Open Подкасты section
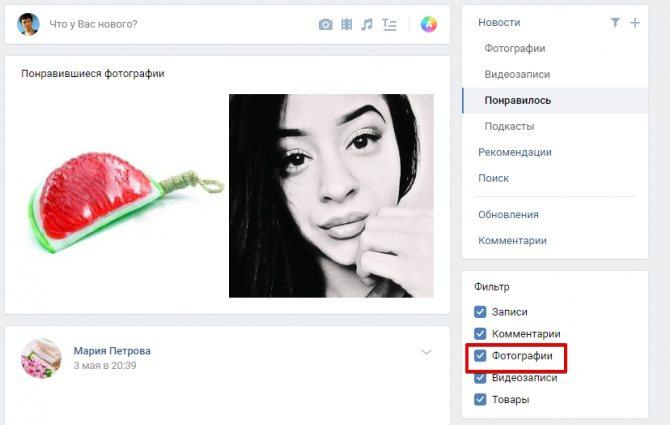The image size is (670, 425). click(509, 126)
